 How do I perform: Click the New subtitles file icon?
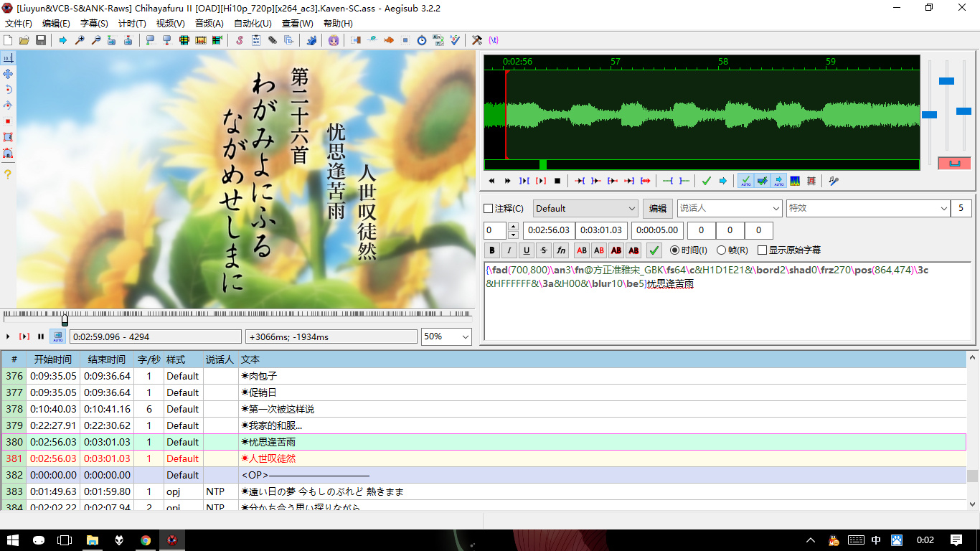pyautogui.click(x=9, y=40)
